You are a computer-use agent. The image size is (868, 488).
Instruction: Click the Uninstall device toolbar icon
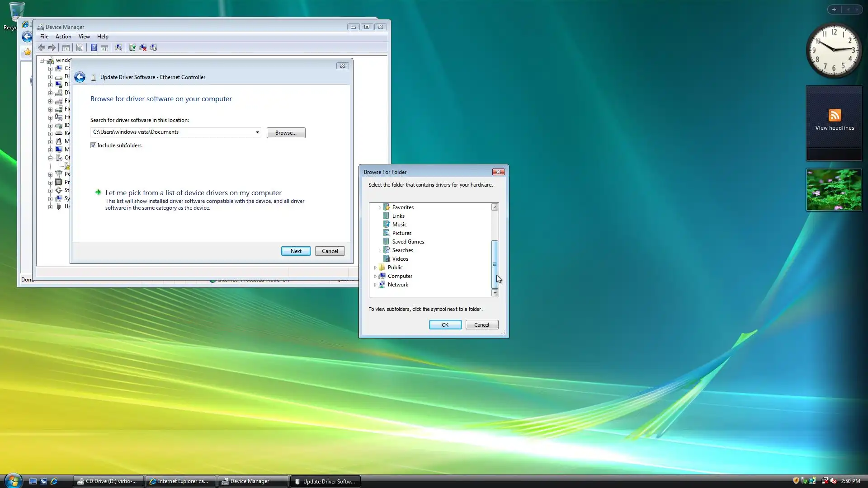coord(143,47)
